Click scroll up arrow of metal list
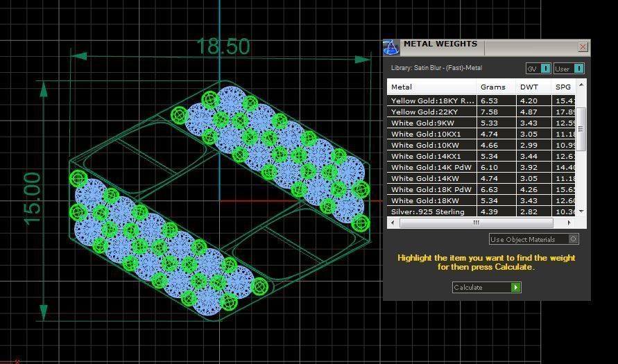The height and width of the screenshot is (364, 618). click(x=581, y=85)
